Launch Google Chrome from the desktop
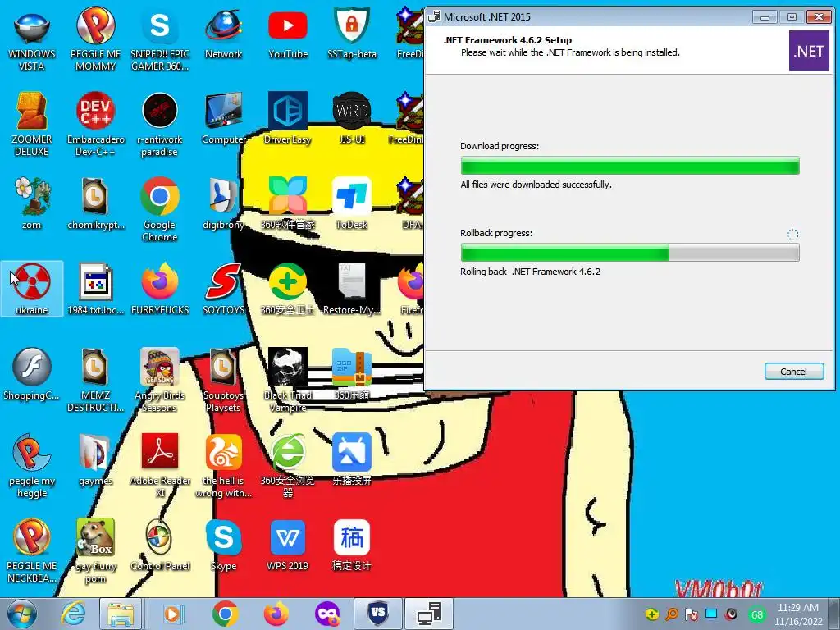Screen dimensions: 840x630 click(x=160, y=209)
